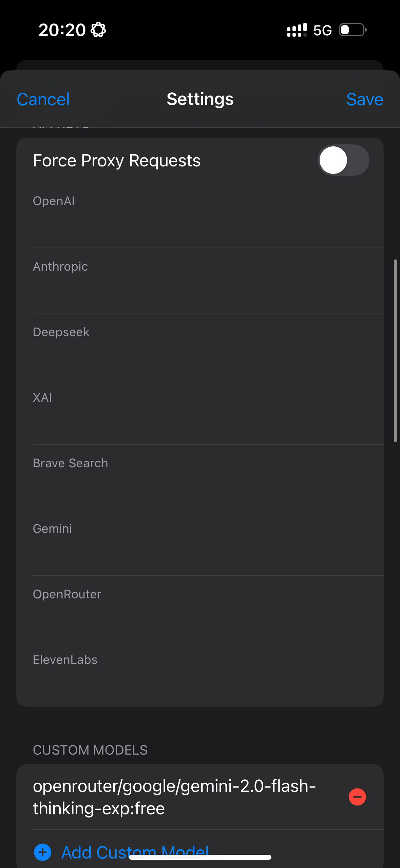
Task: Save the Settings
Action: [x=364, y=100]
